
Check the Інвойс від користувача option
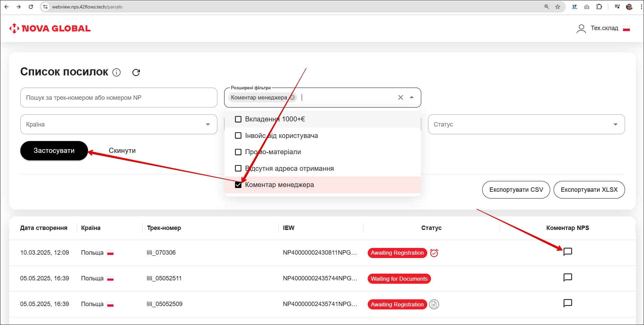coord(238,136)
